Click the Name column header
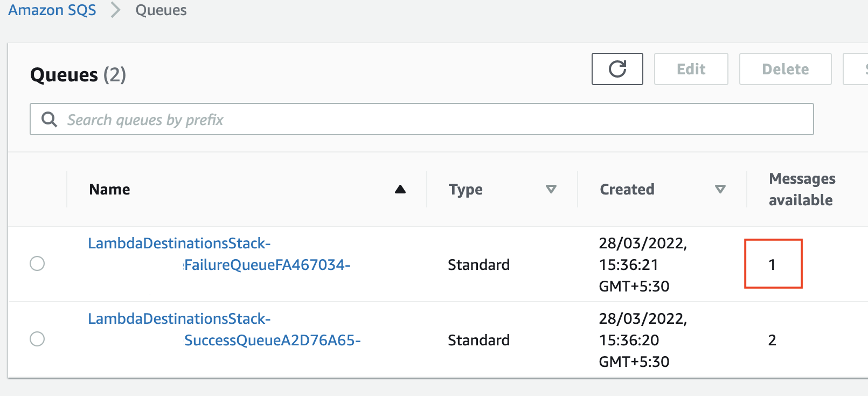Image resolution: width=868 pixels, height=396 pixels. [x=109, y=189]
